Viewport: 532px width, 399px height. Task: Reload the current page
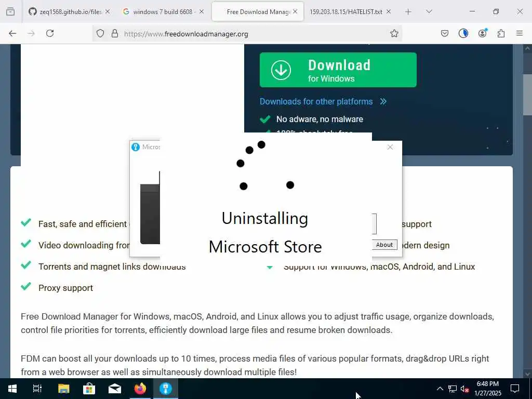pyautogui.click(x=50, y=33)
